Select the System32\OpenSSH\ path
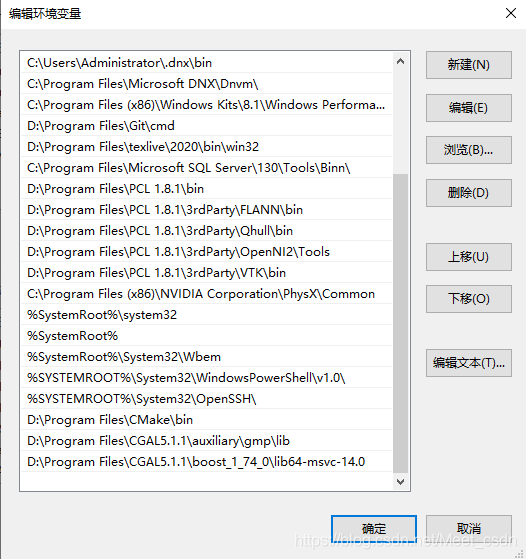 (206, 399)
